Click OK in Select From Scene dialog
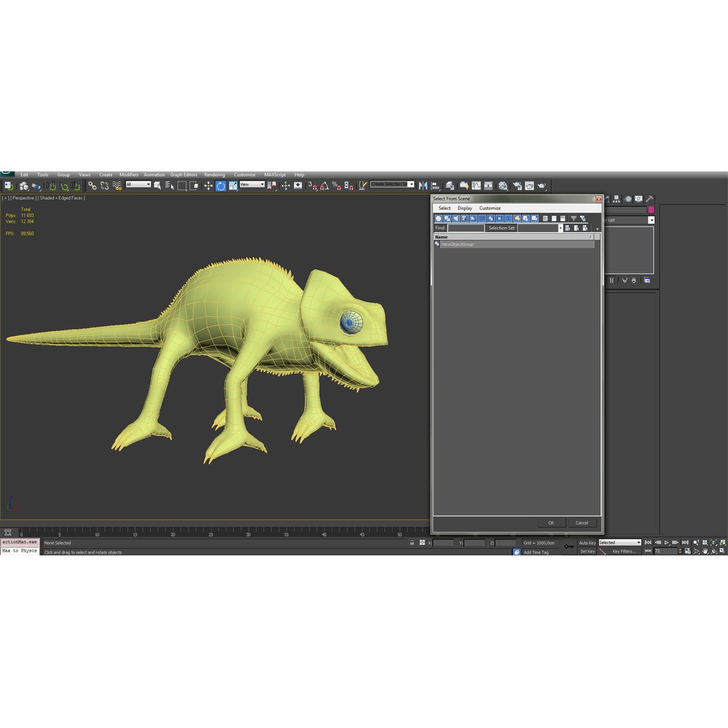 551,523
